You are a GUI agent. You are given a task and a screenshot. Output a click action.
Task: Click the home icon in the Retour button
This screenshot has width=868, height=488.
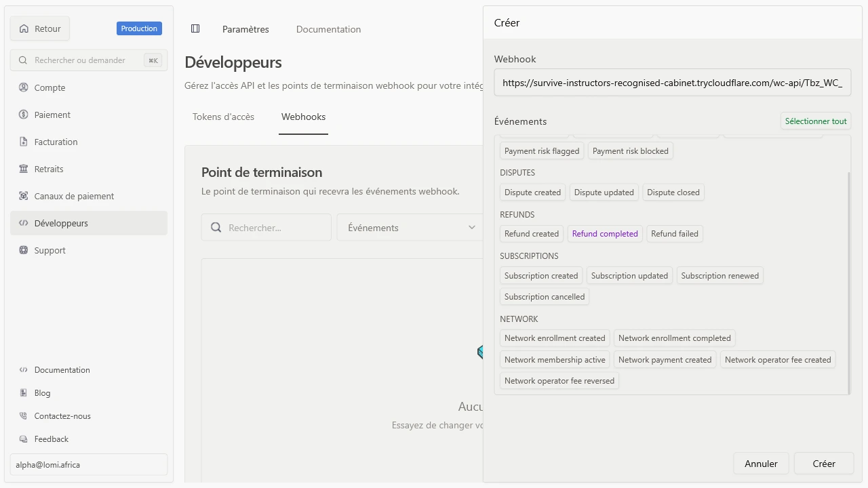pos(24,28)
